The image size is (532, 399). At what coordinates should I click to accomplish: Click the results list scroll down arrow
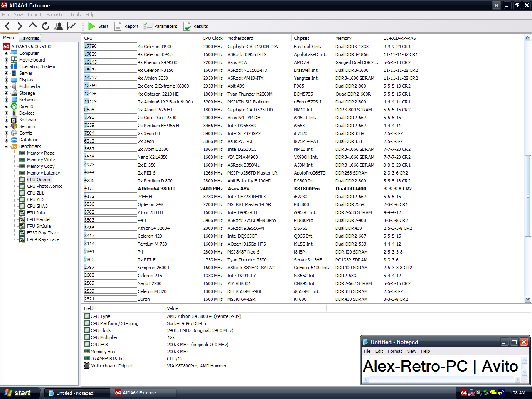[527, 299]
